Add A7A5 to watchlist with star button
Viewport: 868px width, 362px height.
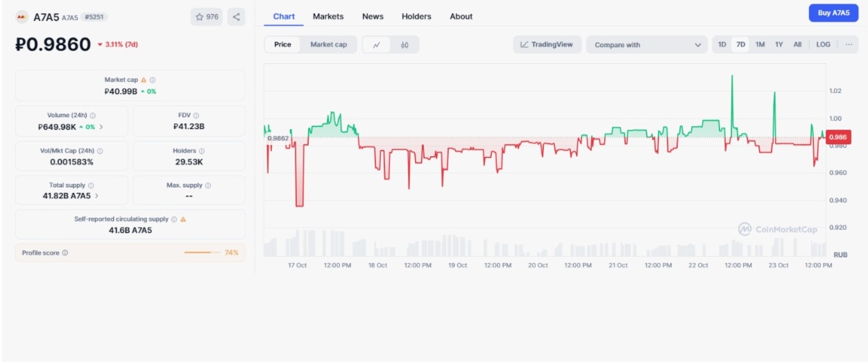tap(207, 17)
